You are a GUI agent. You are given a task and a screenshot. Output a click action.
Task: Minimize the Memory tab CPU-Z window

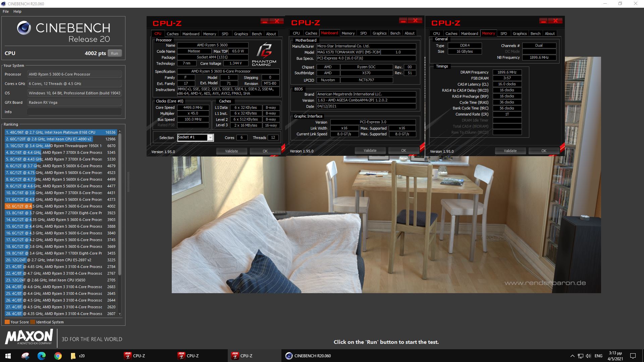(x=543, y=21)
